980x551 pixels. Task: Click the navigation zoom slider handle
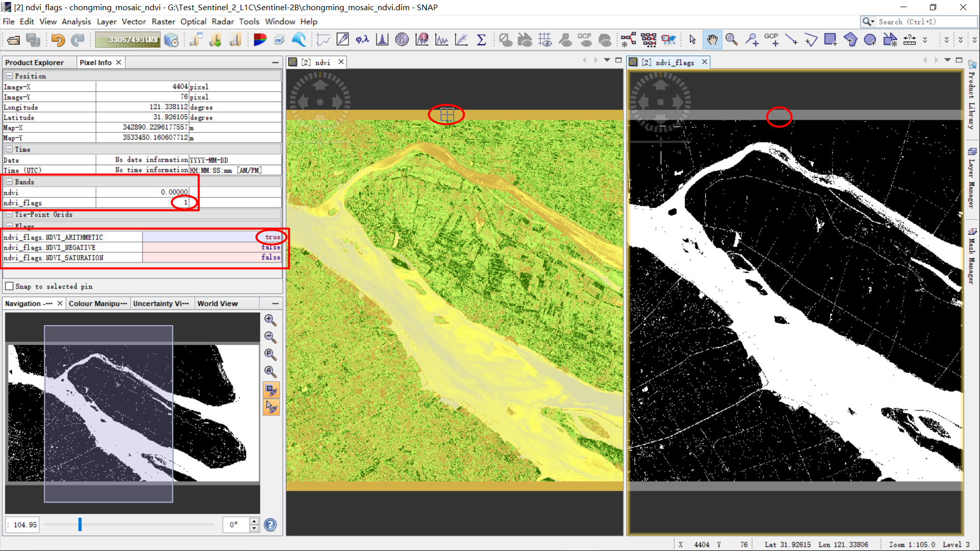(x=80, y=524)
